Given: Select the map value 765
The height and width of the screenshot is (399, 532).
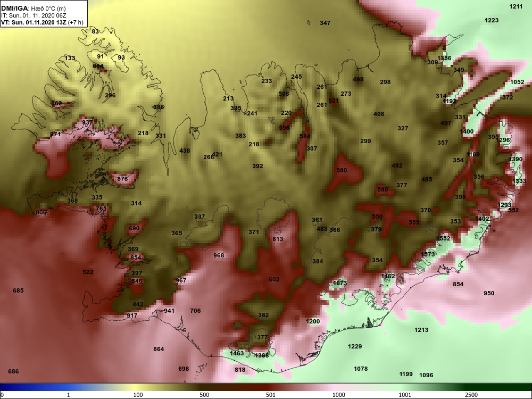Looking at the screenshot, I should click(101, 209).
